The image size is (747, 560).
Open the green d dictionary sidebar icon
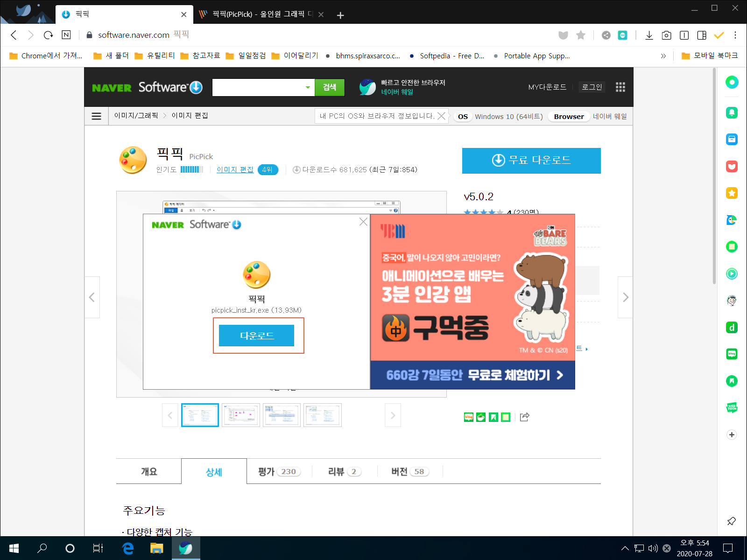point(732,328)
